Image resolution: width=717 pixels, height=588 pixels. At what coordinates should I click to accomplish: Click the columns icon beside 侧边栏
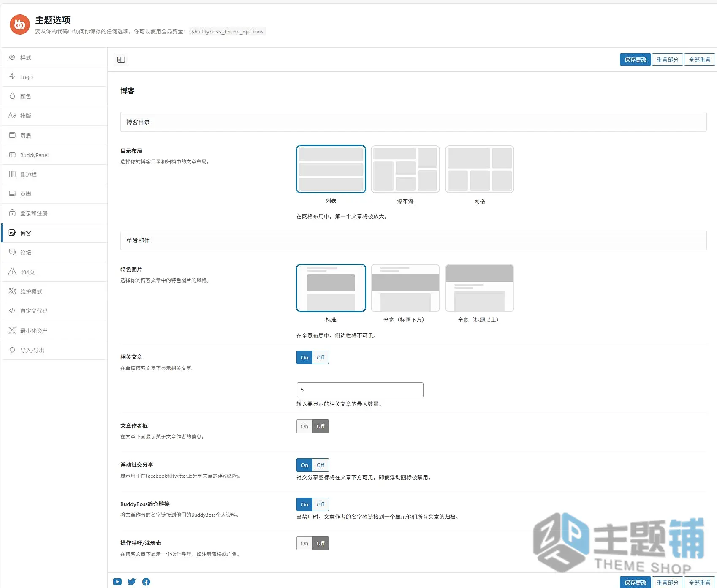coord(12,174)
